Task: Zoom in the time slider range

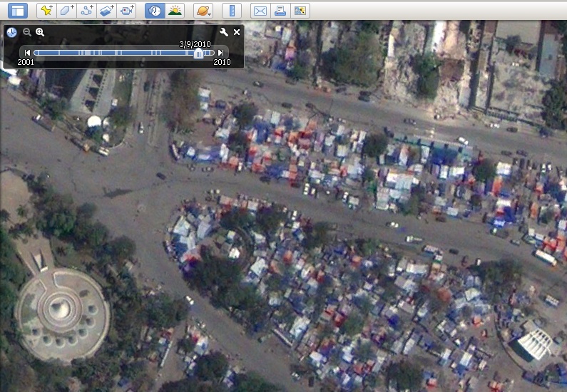Action: [40, 32]
